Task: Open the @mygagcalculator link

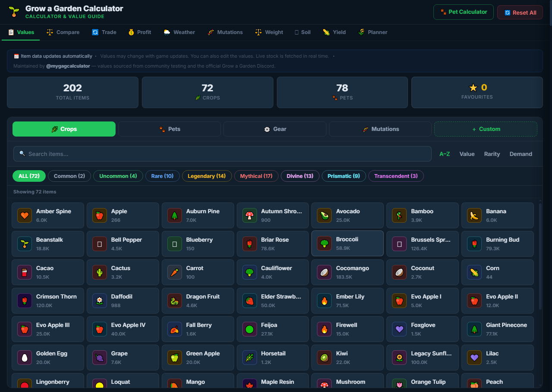Action: (68, 66)
